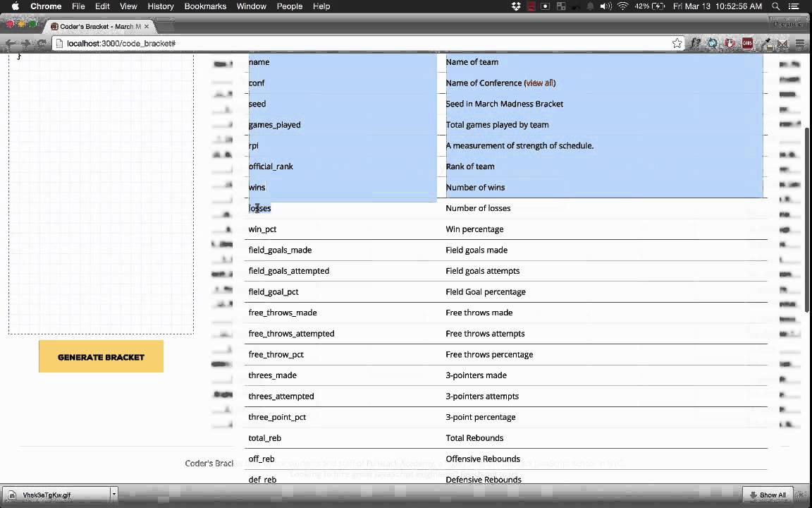Open the sound volume menu bar icon
This screenshot has height=508, width=812.
[605, 6]
